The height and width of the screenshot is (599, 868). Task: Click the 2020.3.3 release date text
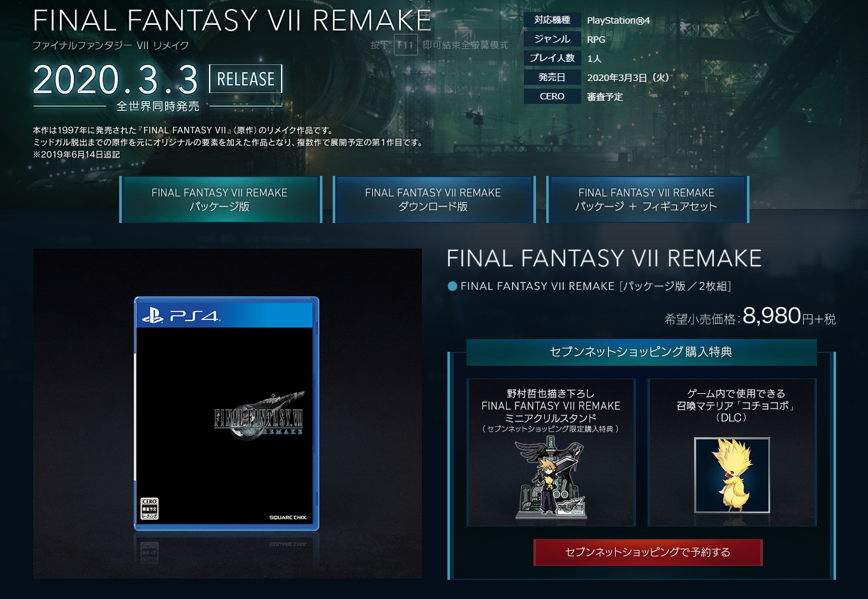coord(116,80)
